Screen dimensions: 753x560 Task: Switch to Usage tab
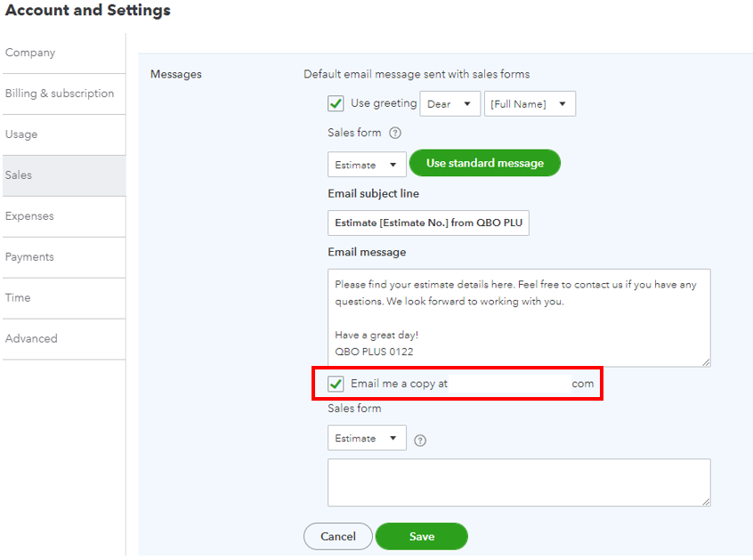pyautogui.click(x=21, y=134)
